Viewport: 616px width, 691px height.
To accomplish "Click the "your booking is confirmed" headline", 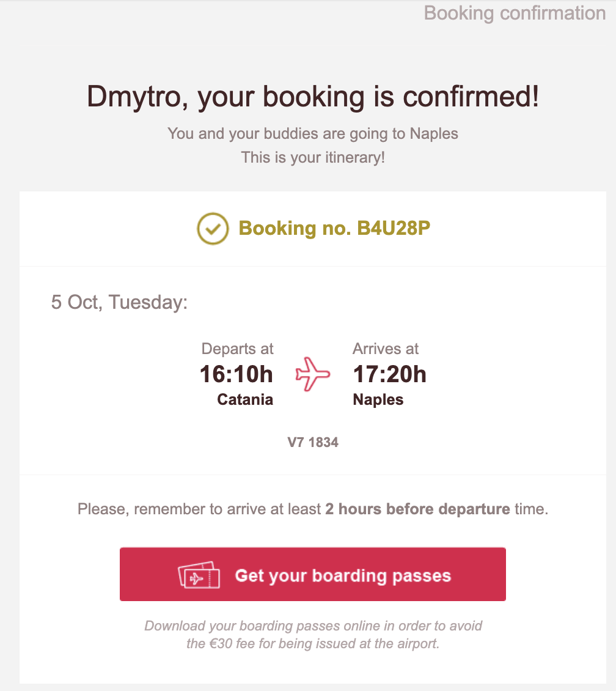I will (x=313, y=97).
